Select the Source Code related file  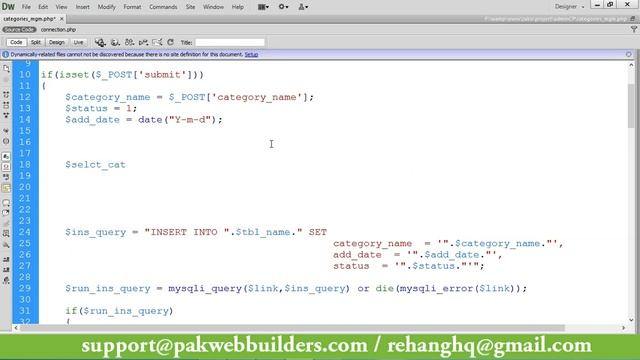point(19,29)
